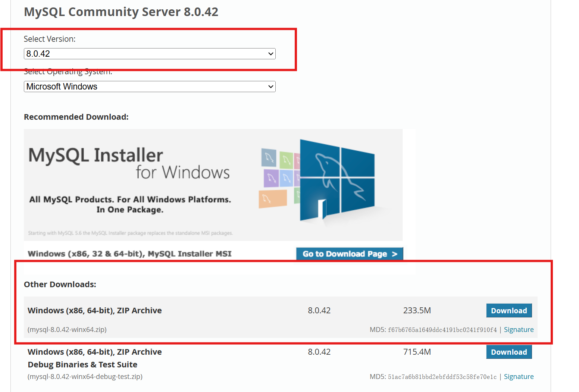Open the Select Version dropdown showing 8.0.42
The image size is (579, 392).
pyautogui.click(x=150, y=54)
